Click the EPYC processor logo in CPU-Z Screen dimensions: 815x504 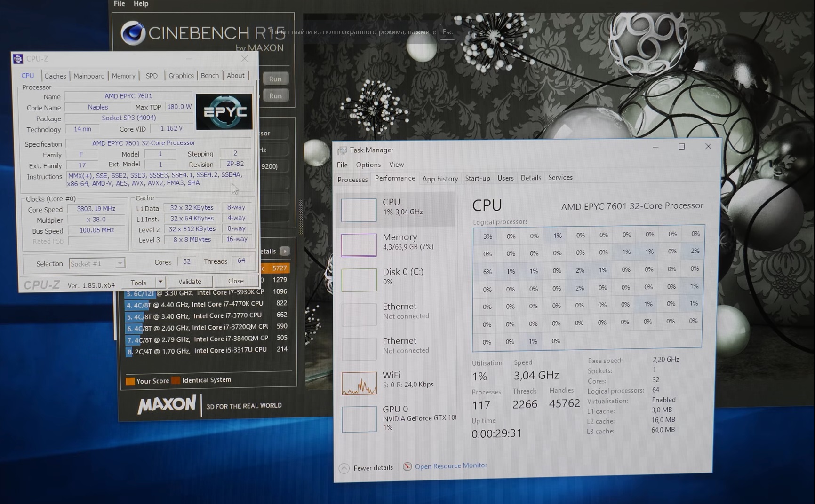tap(224, 112)
